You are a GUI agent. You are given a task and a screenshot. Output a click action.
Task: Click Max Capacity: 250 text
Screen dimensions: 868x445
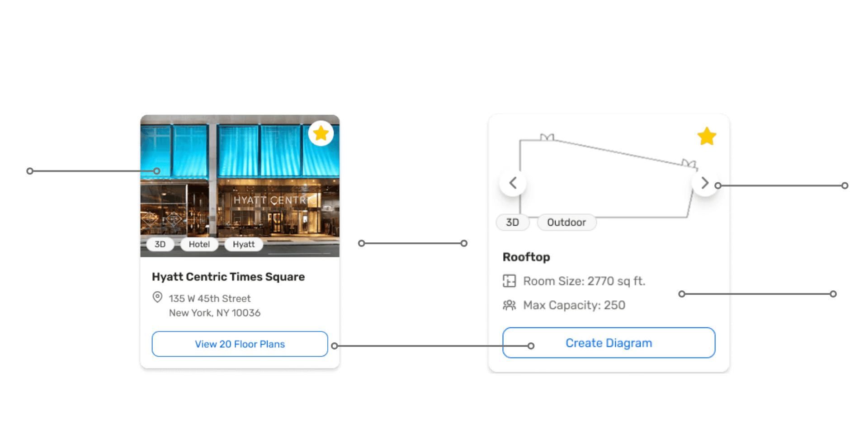[x=574, y=305]
